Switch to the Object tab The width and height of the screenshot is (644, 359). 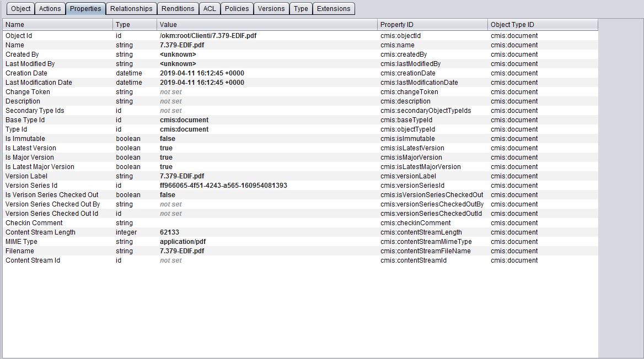(x=20, y=9)
